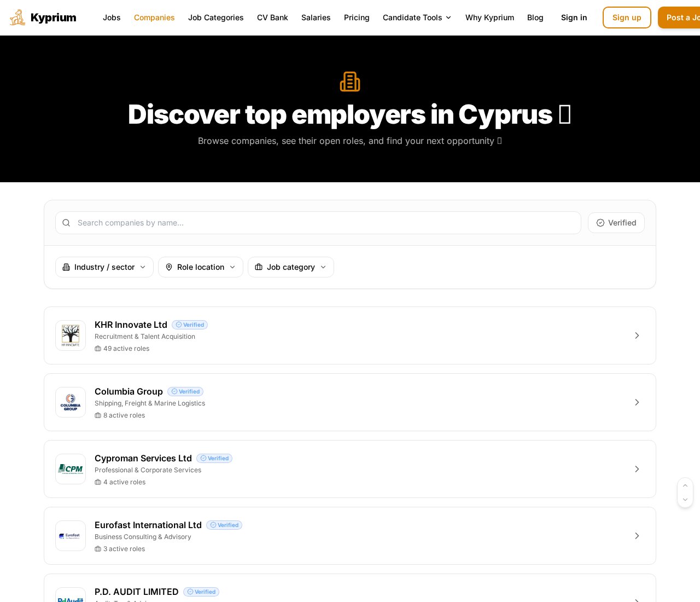The image size is (700, 602).
Task: Click the Kyprium brand name text
Action: click(x=54, y=18)
